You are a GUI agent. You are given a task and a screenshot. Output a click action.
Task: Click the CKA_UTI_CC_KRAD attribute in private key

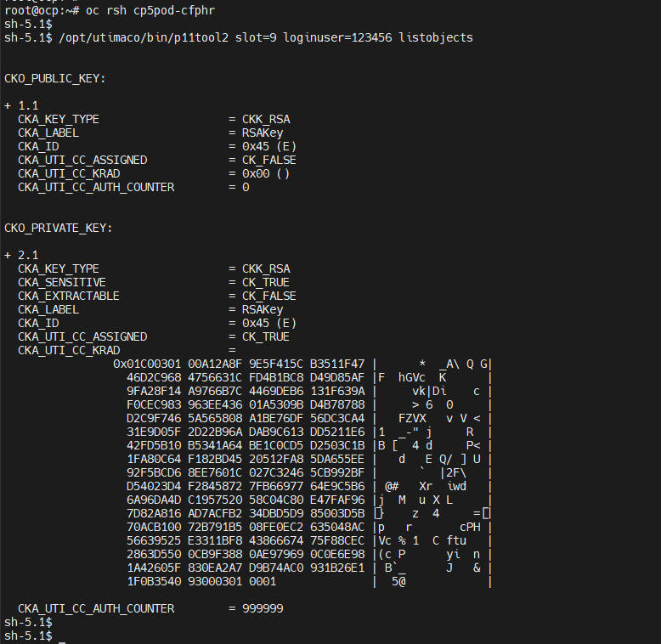[69, 350]
